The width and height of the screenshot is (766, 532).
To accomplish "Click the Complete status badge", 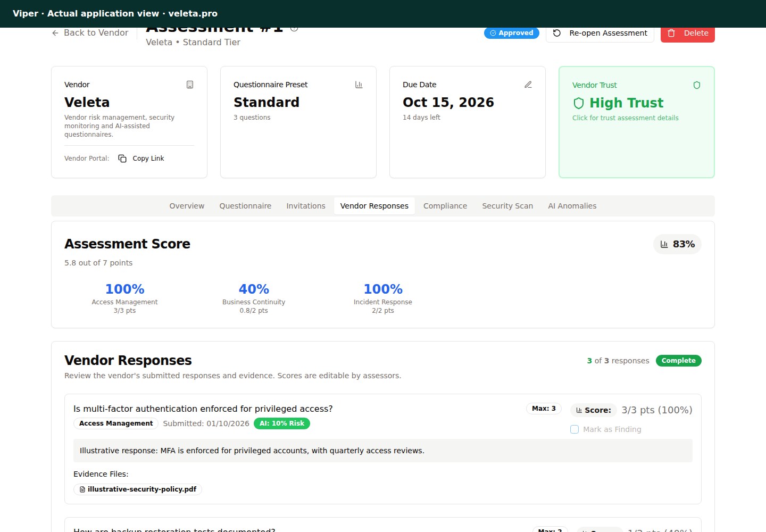I will [679, 361].
